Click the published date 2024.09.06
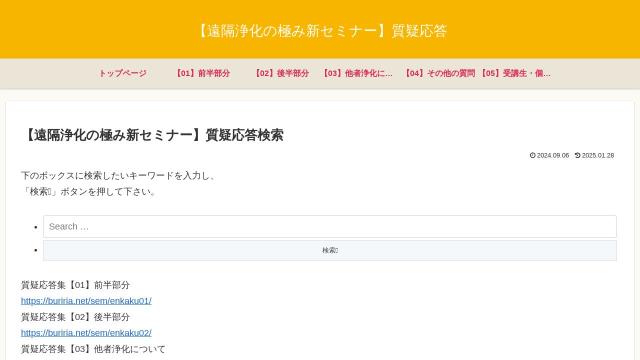 click(553, 156)
